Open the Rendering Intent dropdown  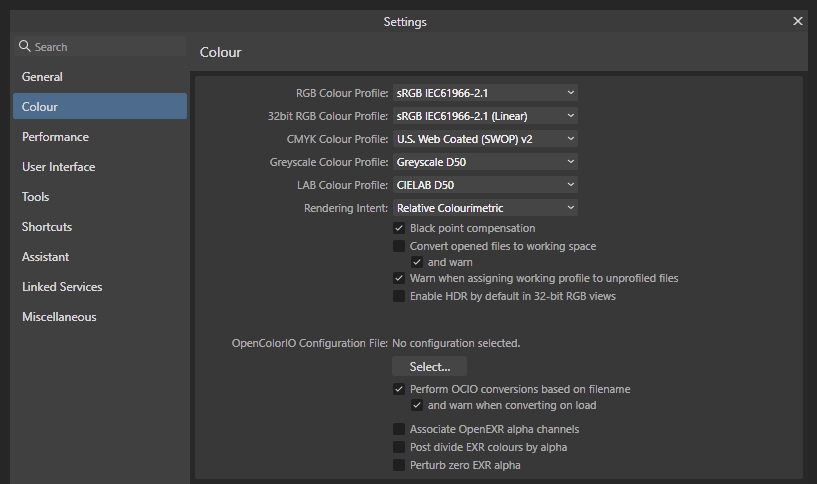[x=485, y=208]
